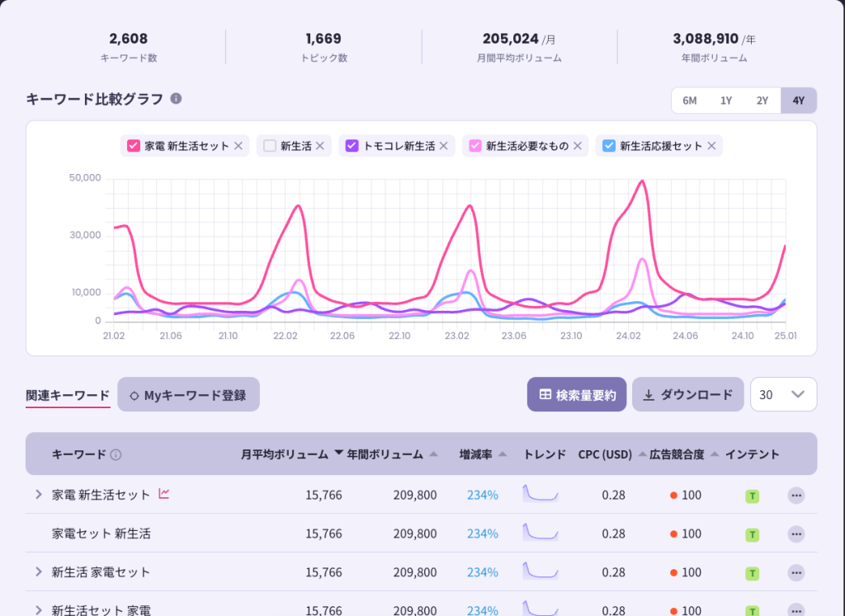Click trend sparkline in 家電セット 新生活 row
This screenshot has height=616, width=845.
point(541,533)
